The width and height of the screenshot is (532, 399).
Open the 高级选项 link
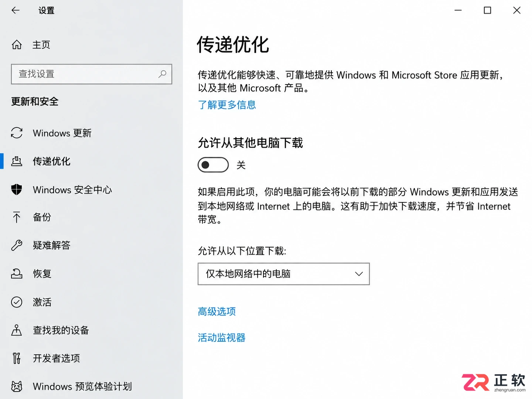[x=217, y=311]
